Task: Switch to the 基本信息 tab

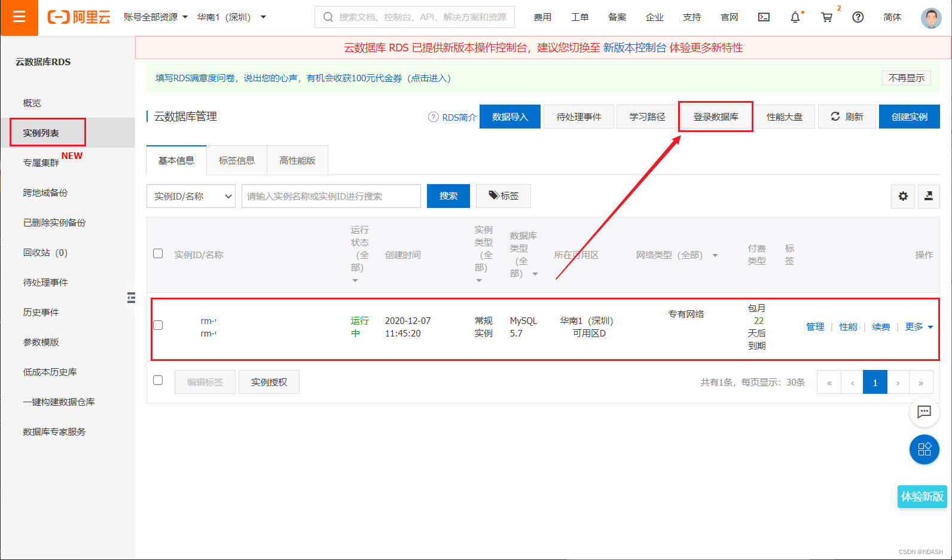Action: coord(176,160)
